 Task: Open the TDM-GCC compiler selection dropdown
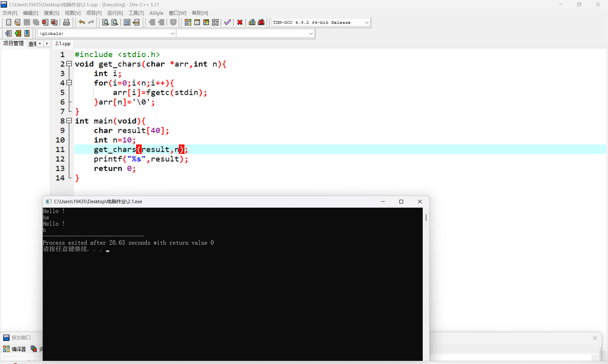(x=367, y=22)
